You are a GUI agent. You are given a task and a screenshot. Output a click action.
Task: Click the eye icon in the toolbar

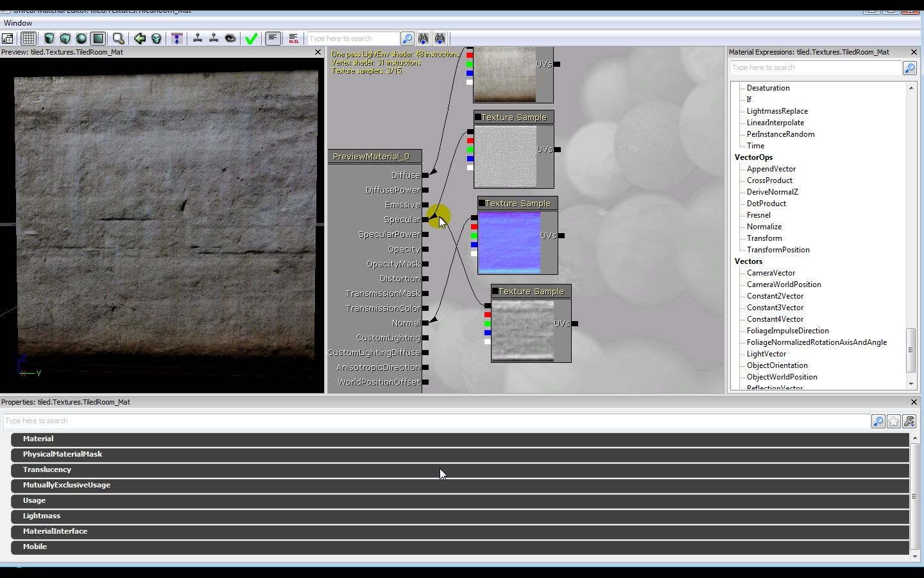pyautogui.click(x=230, y=39)
